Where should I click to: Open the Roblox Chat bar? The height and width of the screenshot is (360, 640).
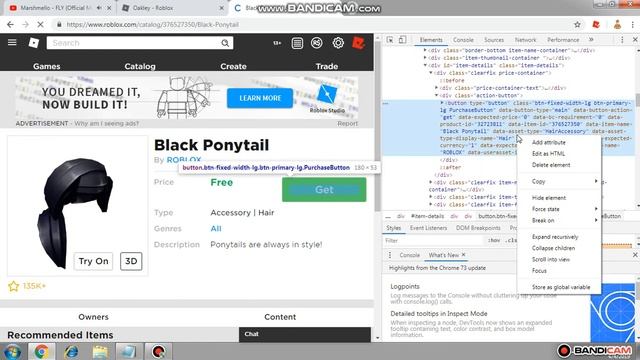[x=305, y=334]
